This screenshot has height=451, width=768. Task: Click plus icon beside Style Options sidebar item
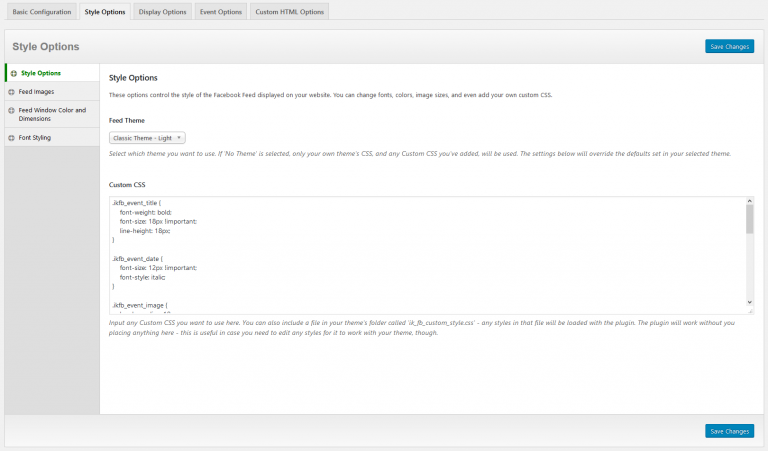pos(13,73)
